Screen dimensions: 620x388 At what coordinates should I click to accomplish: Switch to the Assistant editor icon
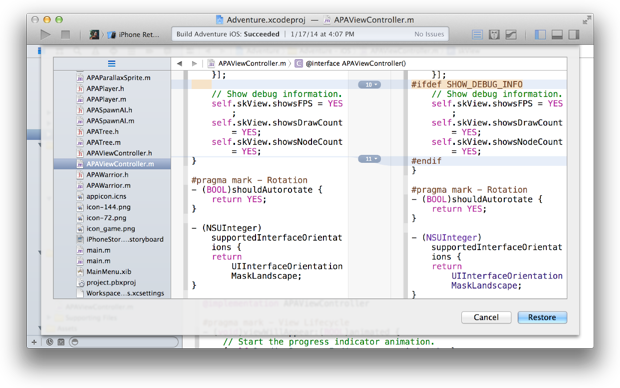(494, 34)
